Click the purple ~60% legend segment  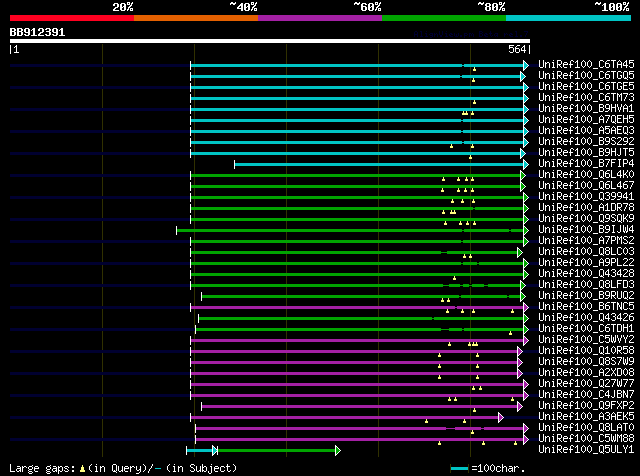[x=320, y=18]
